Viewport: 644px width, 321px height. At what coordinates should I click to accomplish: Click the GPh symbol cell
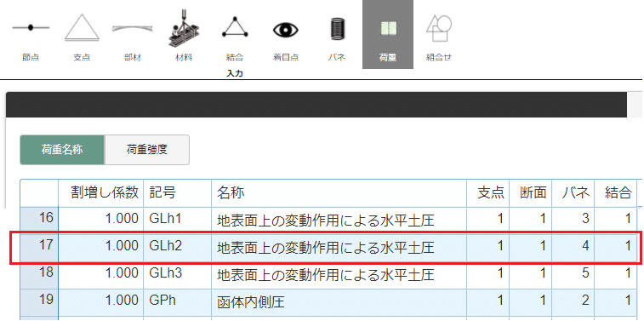(x=178, y=302)
